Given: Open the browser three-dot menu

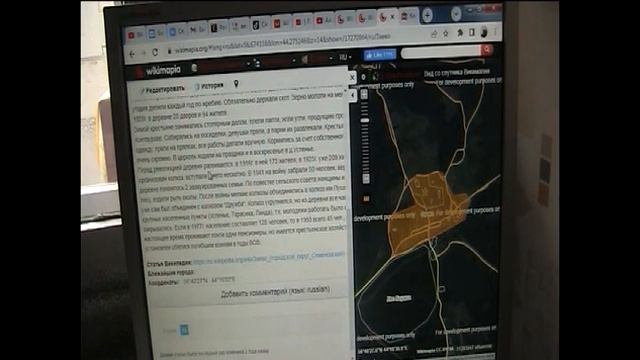Looking at the screenshot, I should [496, 31].
